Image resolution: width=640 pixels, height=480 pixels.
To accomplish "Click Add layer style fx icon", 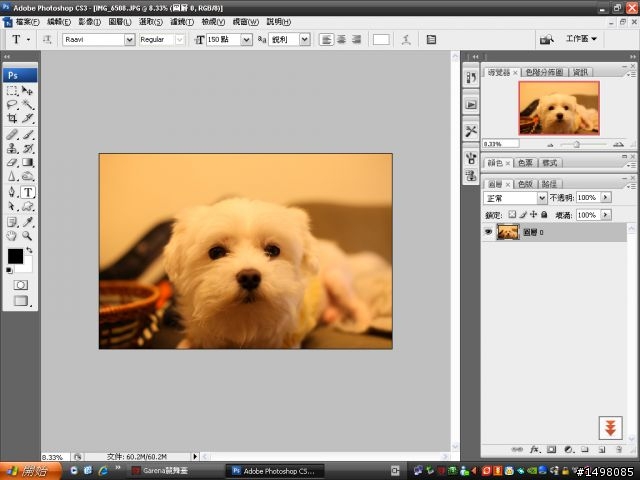I will (534, 449).
